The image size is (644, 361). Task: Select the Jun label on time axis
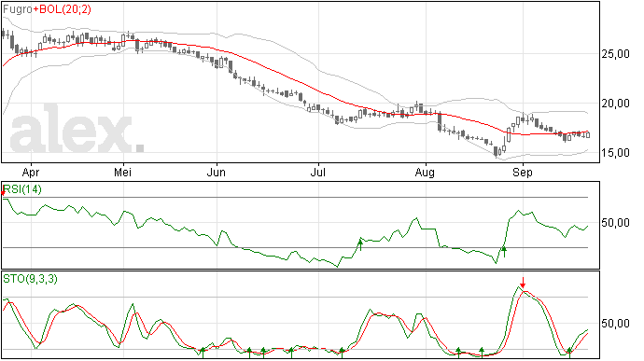point(216,172)
